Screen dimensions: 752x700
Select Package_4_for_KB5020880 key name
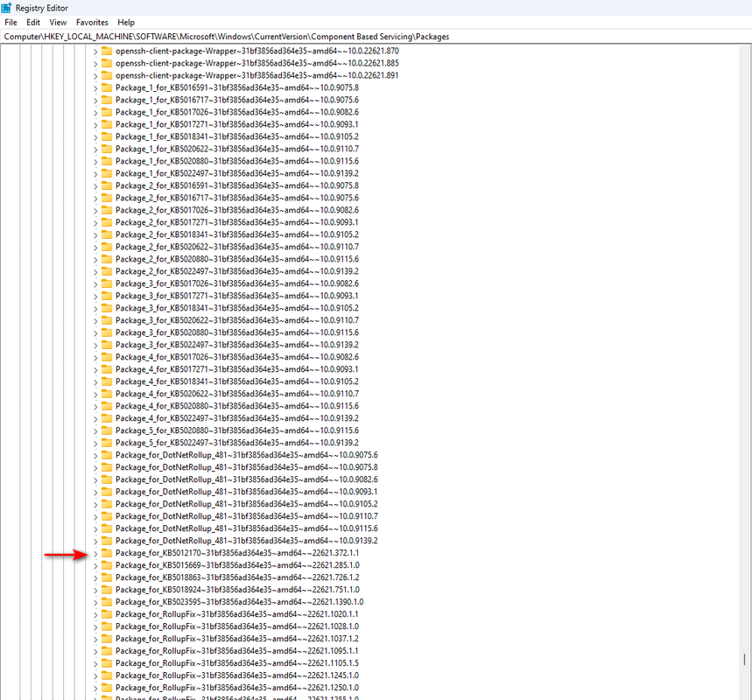click(237, 406)
